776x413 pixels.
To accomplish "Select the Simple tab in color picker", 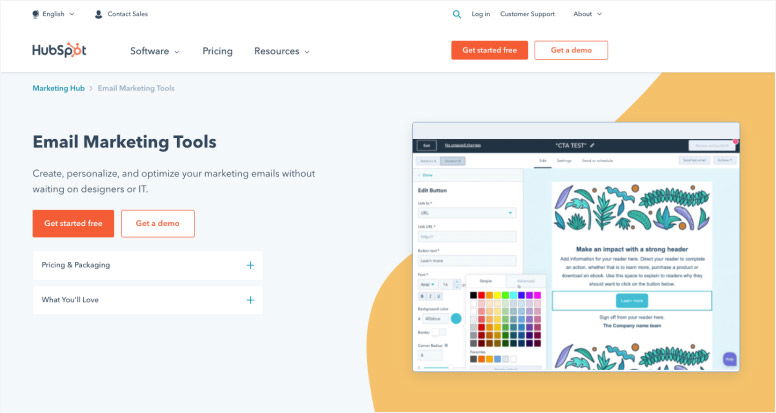I will click(x=486, y=281).
